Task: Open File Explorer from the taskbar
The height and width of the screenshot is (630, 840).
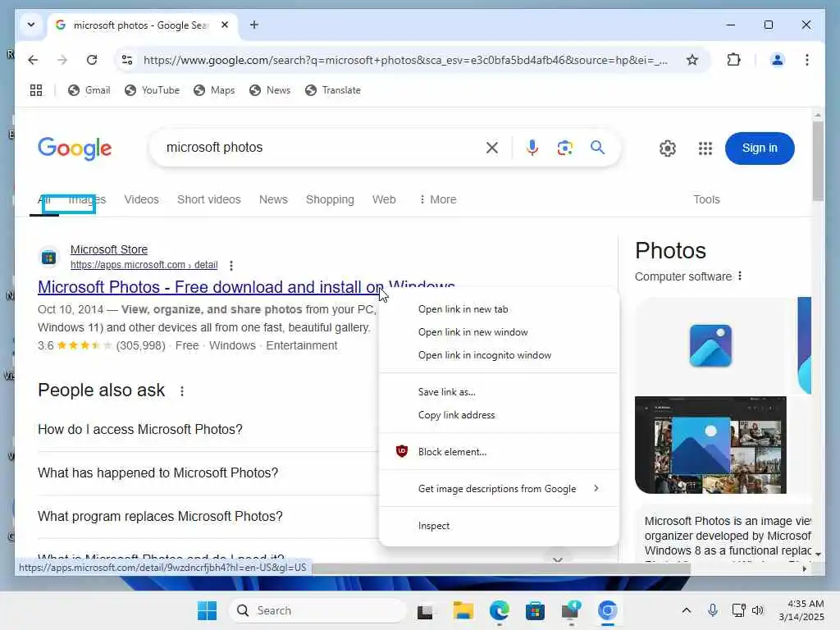Action: coord(463,610)
